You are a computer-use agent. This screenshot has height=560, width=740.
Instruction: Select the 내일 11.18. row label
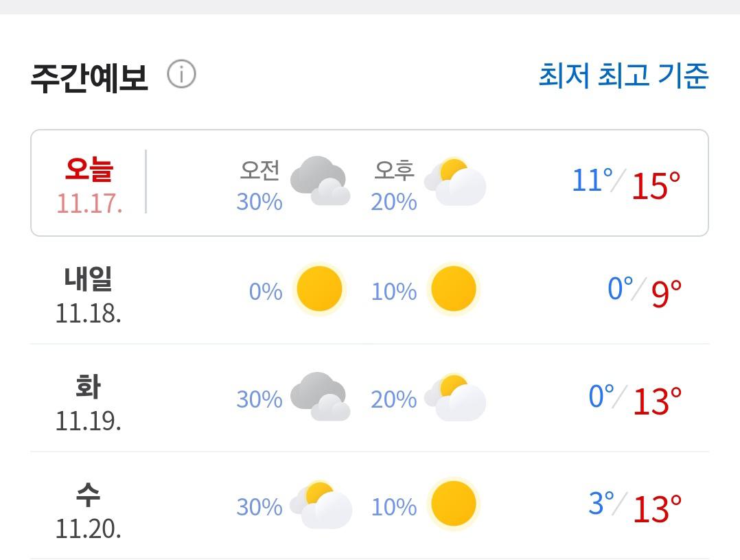click(x=89, y=295)
